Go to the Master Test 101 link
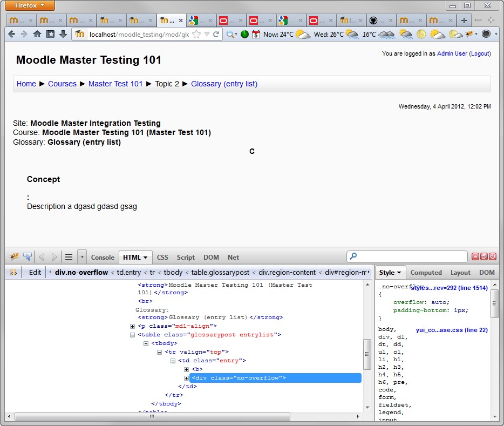 tap(115, 84)
